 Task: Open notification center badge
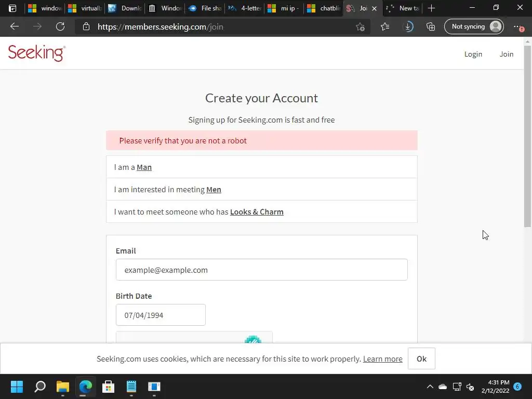[517, 387]
